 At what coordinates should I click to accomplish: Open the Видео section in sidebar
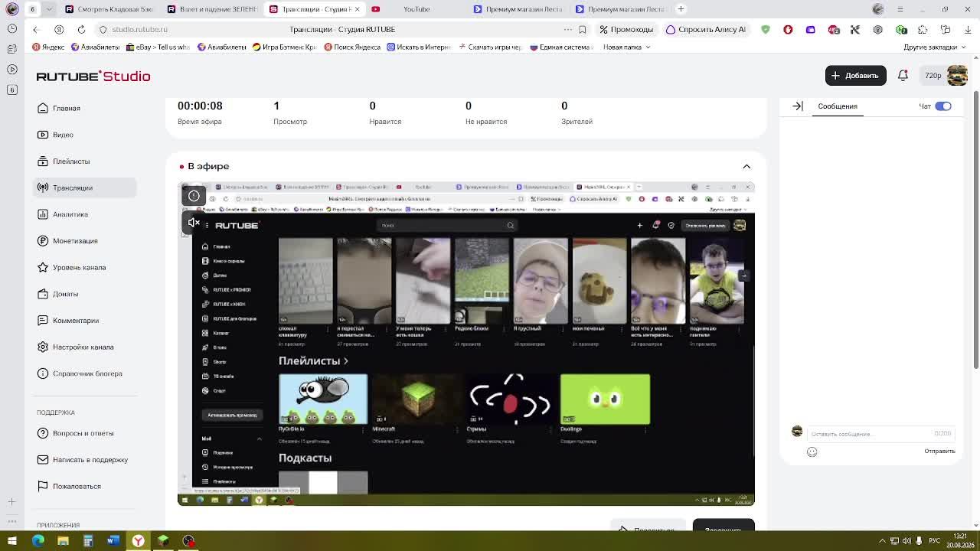(84, 135)
